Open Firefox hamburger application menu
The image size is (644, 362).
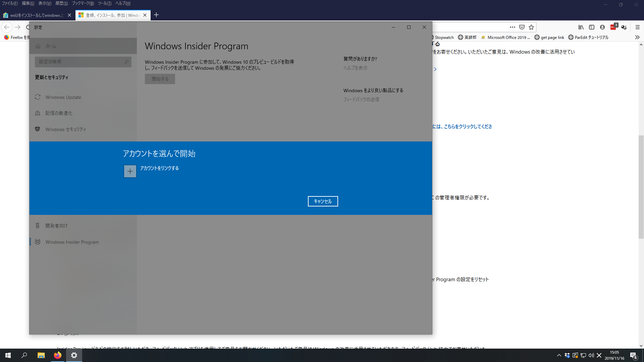coord(638,27)
